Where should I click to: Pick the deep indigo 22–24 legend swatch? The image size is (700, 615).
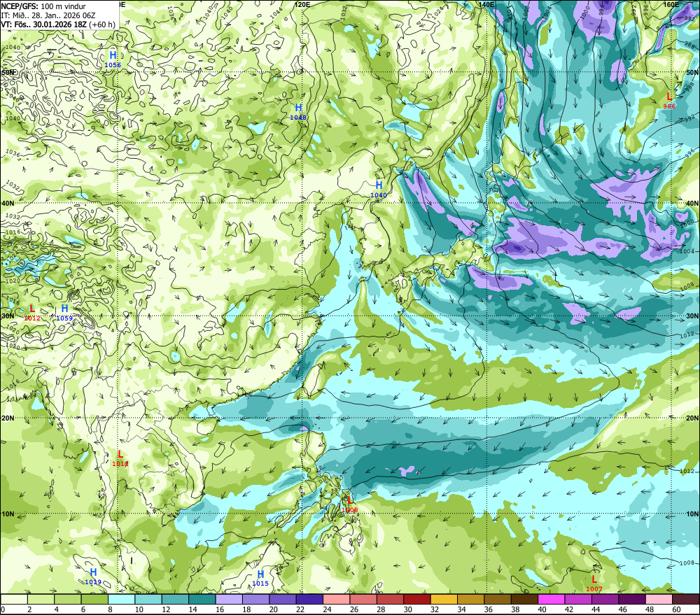(310, 599)
